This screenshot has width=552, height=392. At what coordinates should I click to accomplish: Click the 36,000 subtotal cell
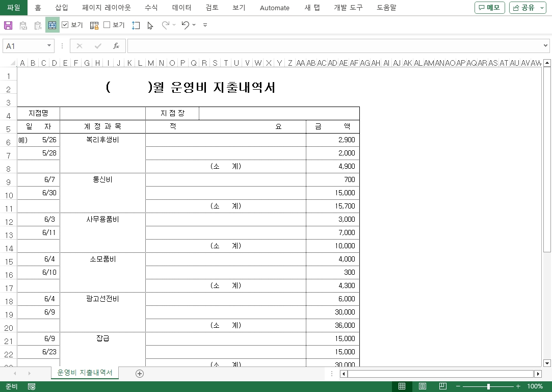pyautogui.click(x=333, y=325)
